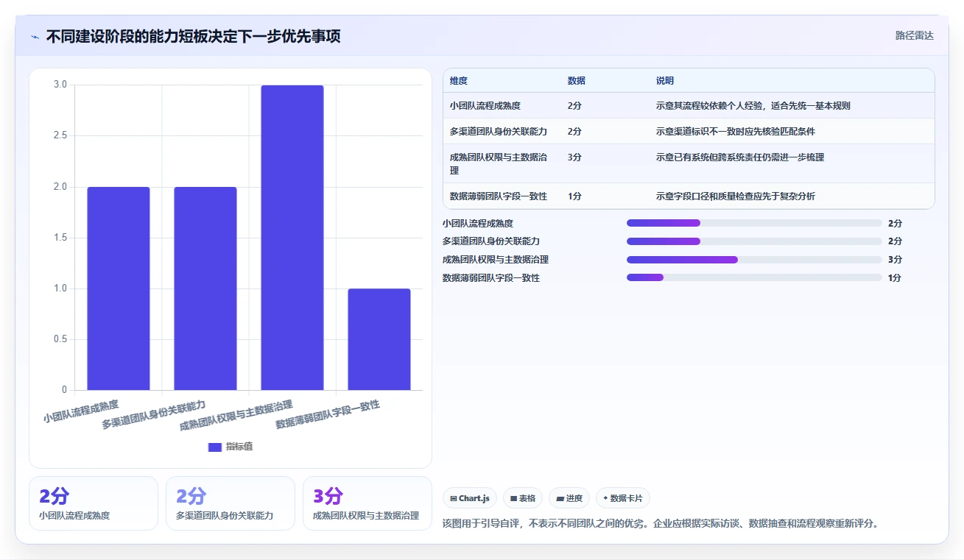Click the 数据卡片 tag

[623, 498]
